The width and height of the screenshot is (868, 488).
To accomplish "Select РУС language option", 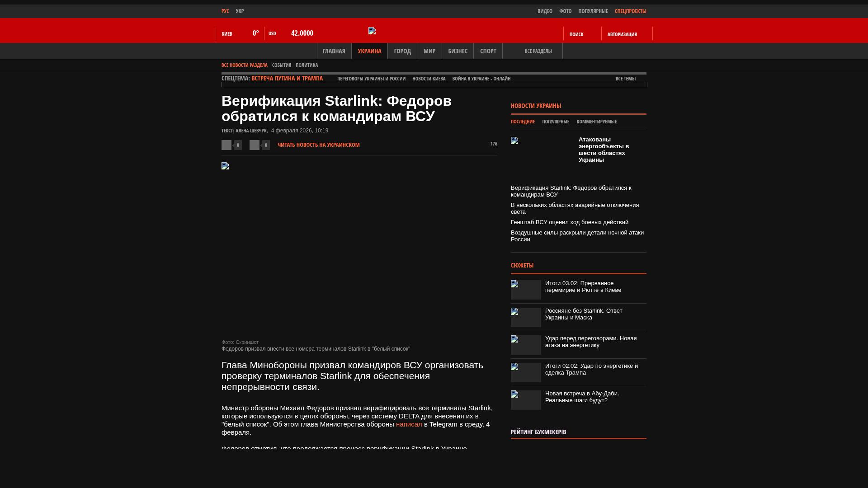I will point(225,11).
